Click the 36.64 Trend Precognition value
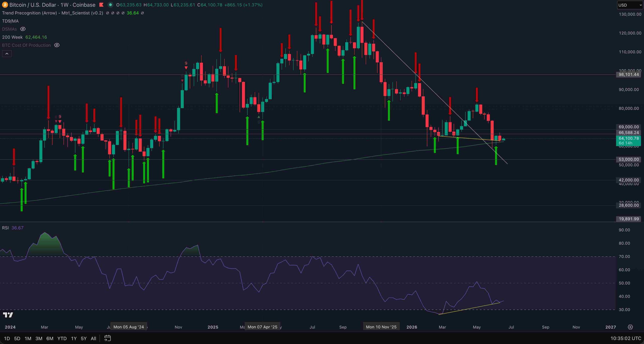This screenshot has height=344, width=644. tap(133, 13)
